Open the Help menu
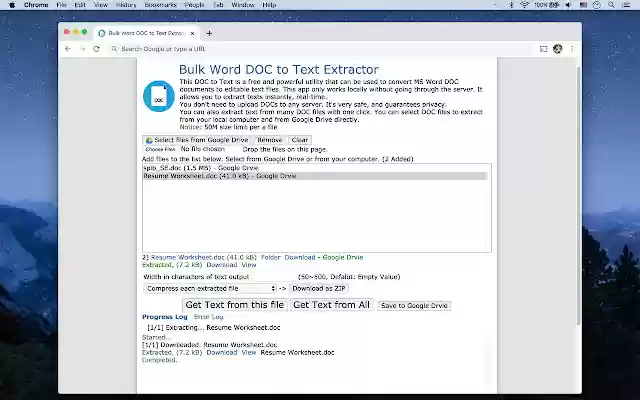 (269, 5)
